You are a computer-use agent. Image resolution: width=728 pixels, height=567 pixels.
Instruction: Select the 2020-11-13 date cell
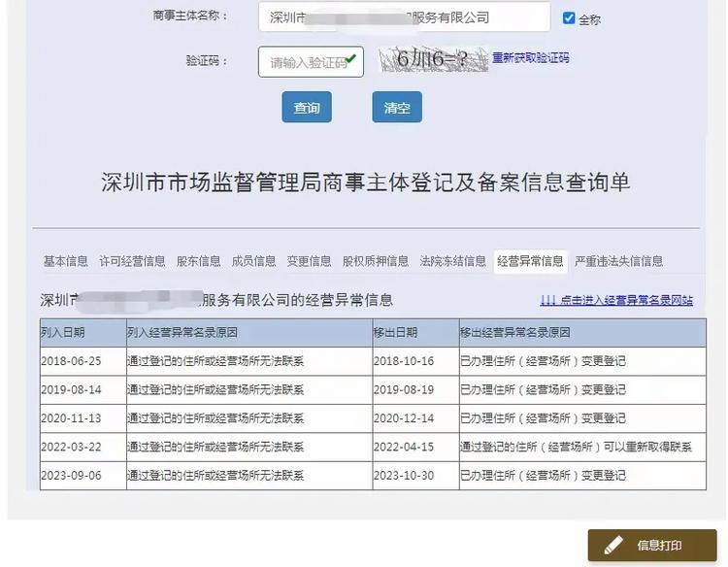coord(83,418)
